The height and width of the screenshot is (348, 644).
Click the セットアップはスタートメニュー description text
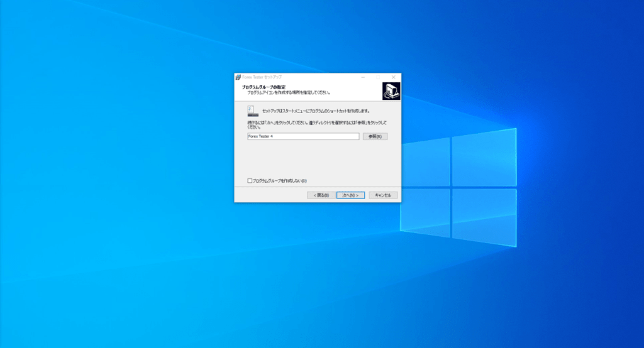tap(316, 111)
